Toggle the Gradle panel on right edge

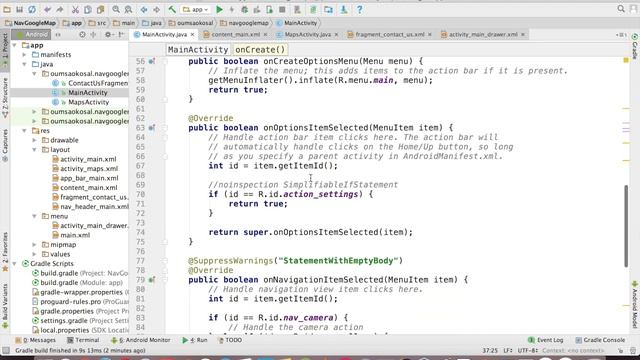pos(635,47)
